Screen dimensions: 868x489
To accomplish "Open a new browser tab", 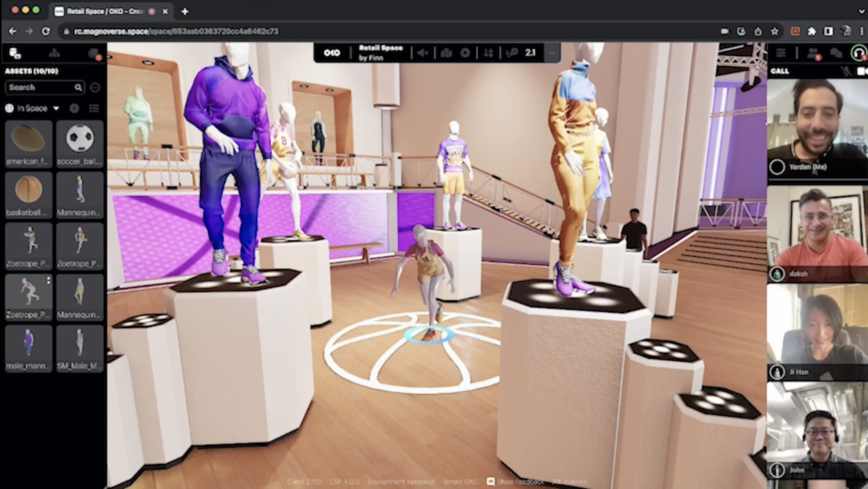I will click(x=184, y=12).
